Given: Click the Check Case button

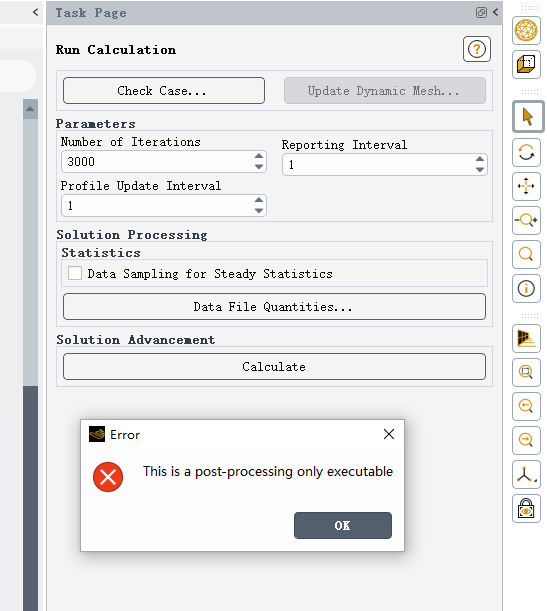Looking at the screenshot, I should (164, 90).
